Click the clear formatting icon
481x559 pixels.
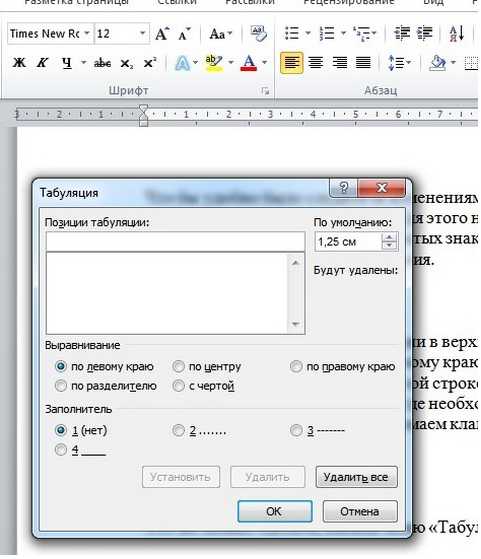pos(258,34)
